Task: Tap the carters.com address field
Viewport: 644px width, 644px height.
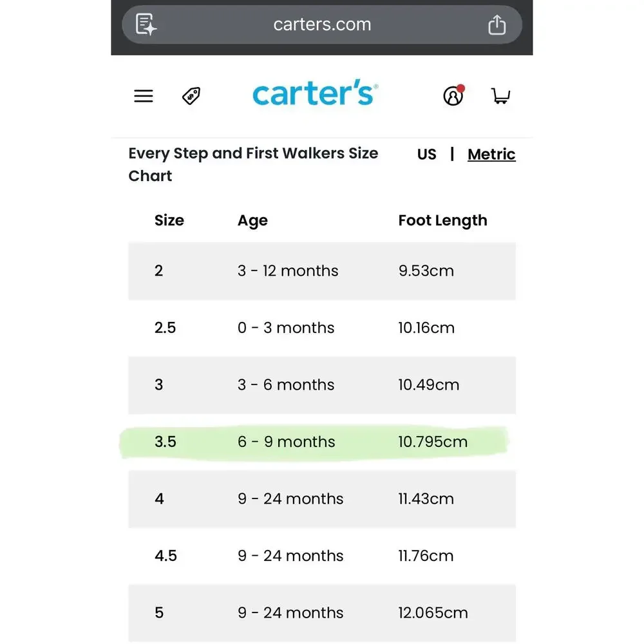Action: [322, 24]
